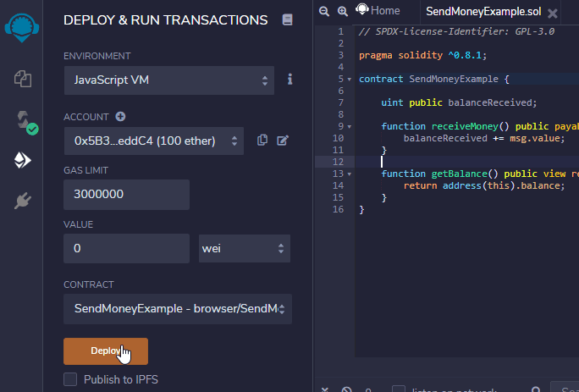The image size is (579, 392).
Task: Click the pragma solidity line of code
Action: pos(422,55)
